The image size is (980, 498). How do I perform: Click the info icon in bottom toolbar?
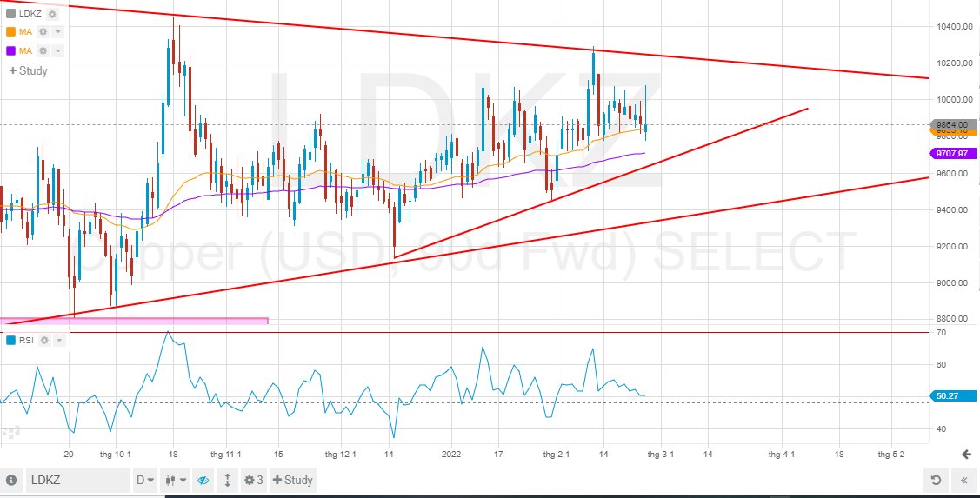(x=11, y=481)
